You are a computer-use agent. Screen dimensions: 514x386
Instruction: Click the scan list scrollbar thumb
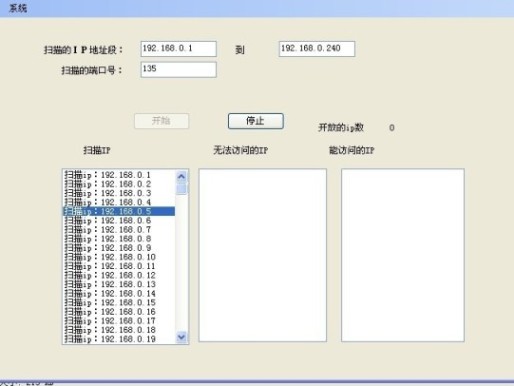tap(181, 188)
